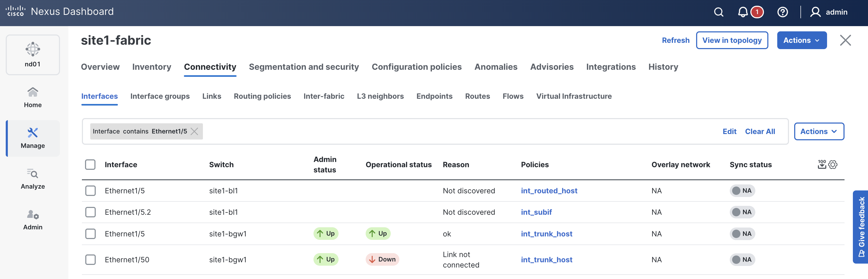
Task: Click the View in topology button
Action: point(732,40)
